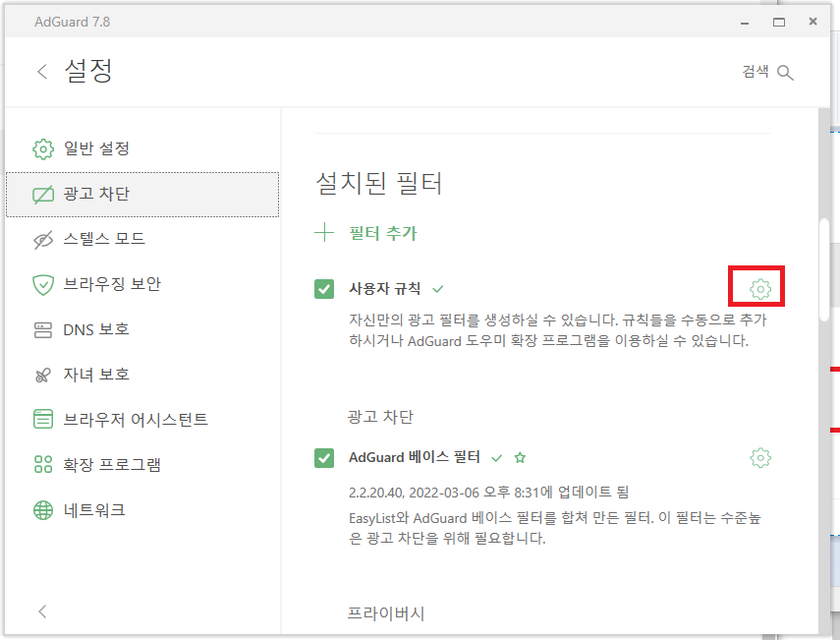
Task: Click the 설정 page title
Action: pos(88,71)
